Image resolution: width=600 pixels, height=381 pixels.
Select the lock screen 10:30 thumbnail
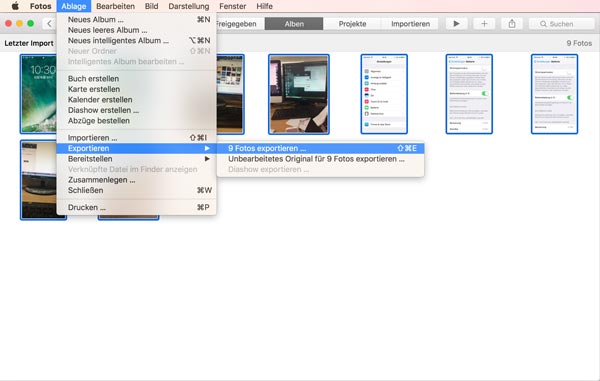38,94
